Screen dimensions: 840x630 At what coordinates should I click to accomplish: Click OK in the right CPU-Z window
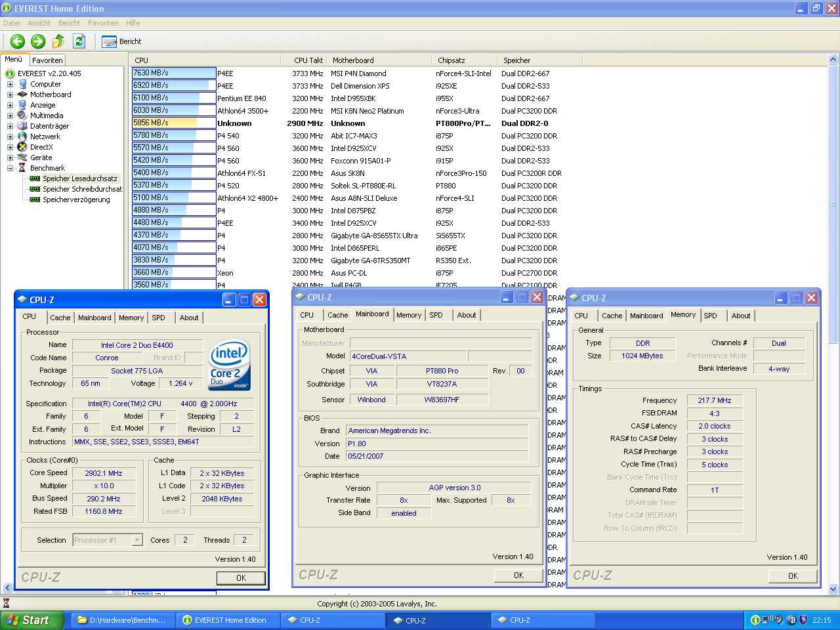[793, 576]
